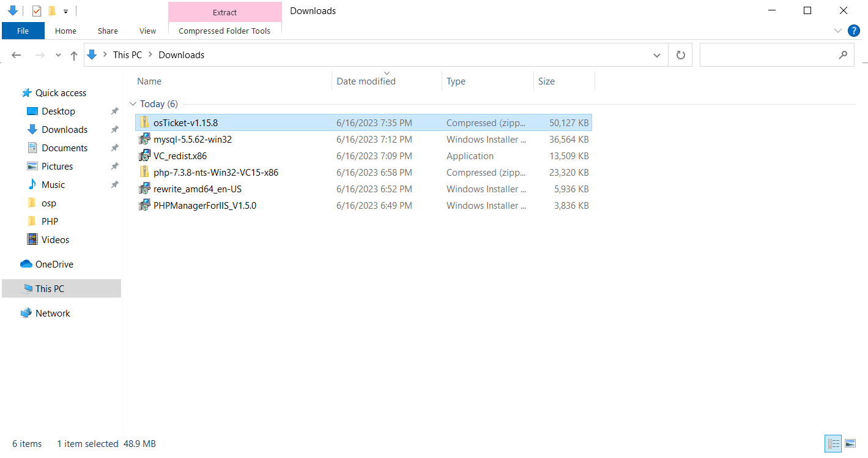Screen dimensions: 868x458
Task: Expand the ribbon with the chevron
Action: (838, 31)
